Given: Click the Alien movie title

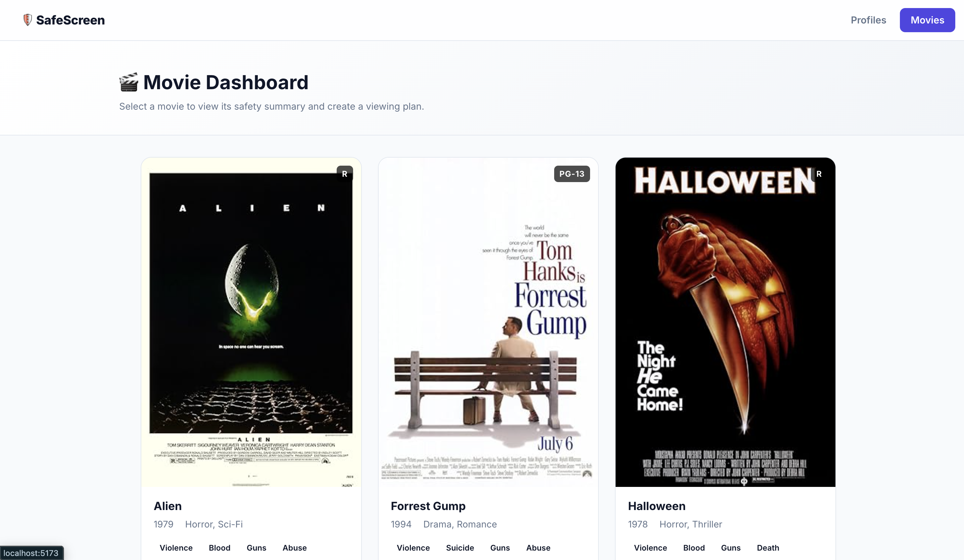Looking at the screenshot, I should (x=167, y=506).
